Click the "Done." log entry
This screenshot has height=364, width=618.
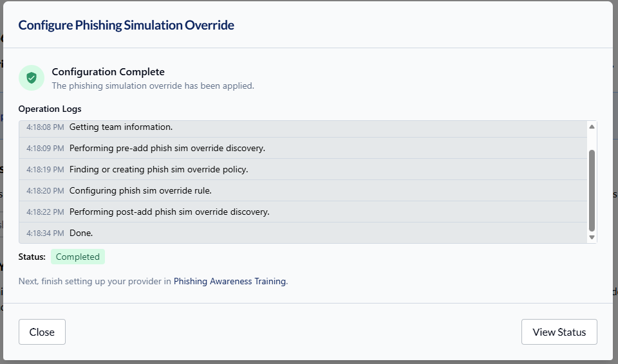81,233
